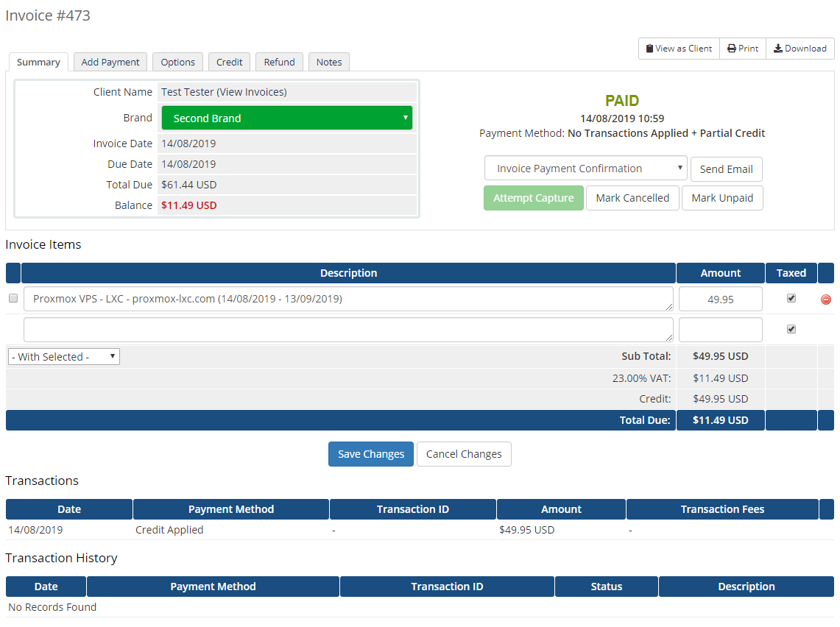Open the Refund tab
Screen dimensions: 840x627
click(x=279, y=62)
